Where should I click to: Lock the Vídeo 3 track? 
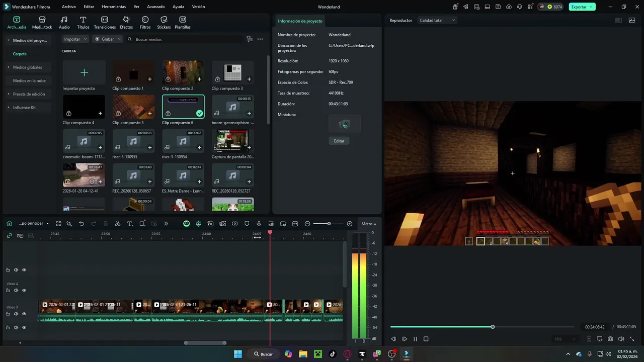click(x=8, y=314)
